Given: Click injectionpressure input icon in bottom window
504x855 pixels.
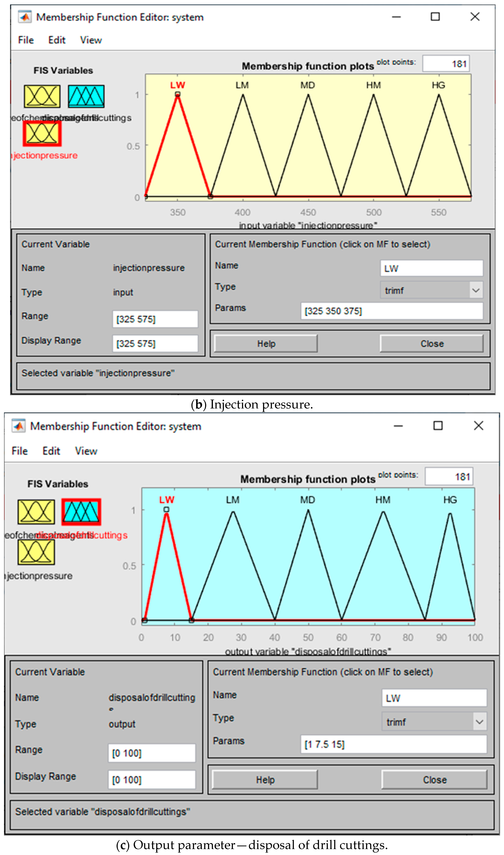Looking at the screenshot, I should click(36, 552).
